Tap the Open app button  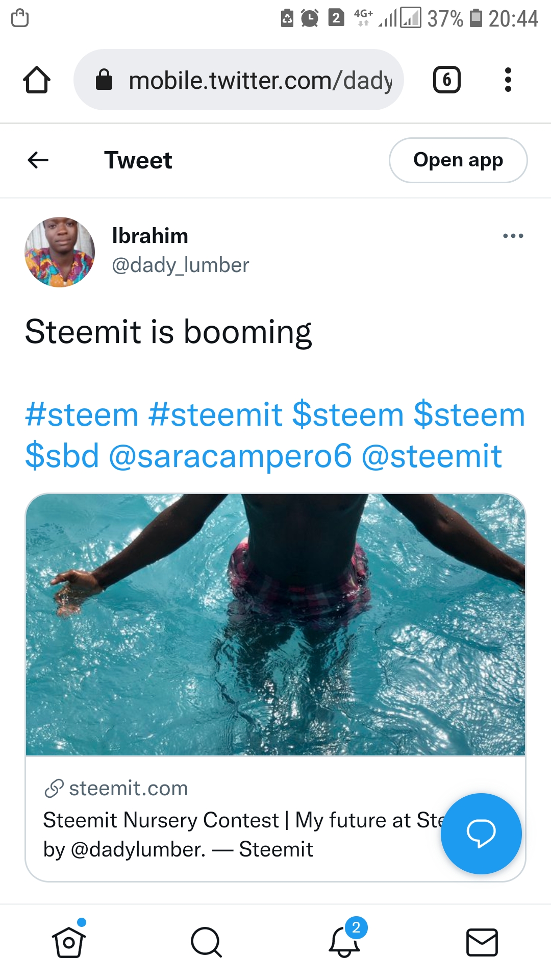coord(458,160)
